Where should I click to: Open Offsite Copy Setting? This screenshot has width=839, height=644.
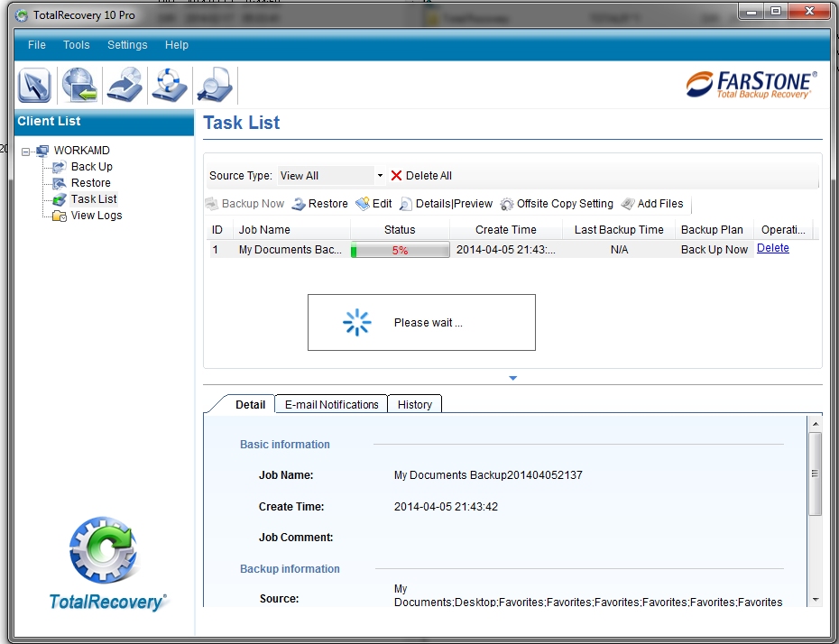click(x=557, y=204)
